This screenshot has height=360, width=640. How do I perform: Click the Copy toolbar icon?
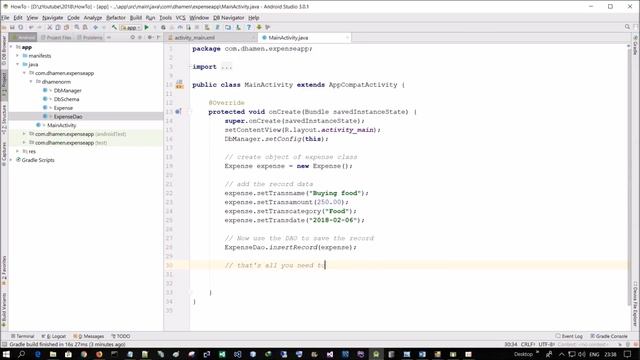click(x=58, y=27)
